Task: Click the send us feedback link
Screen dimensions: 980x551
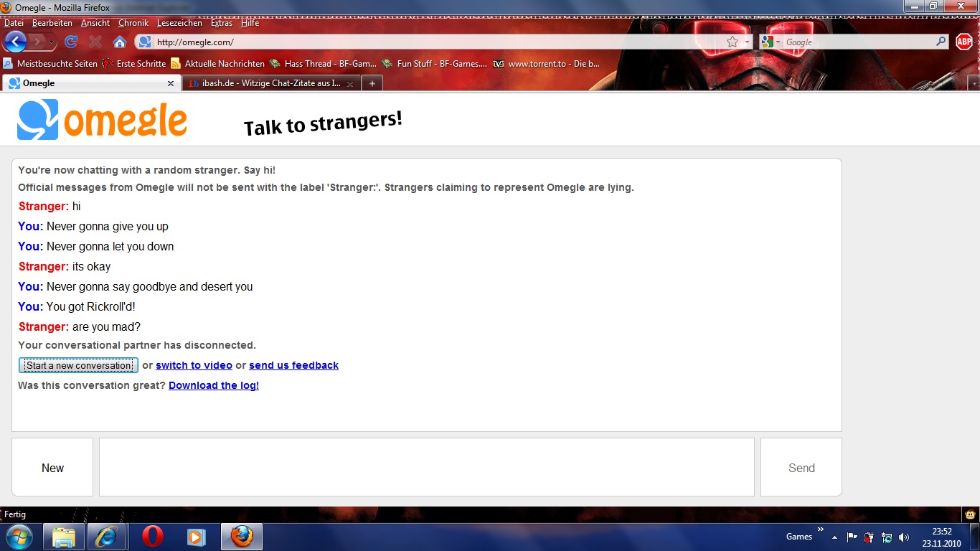Action: (293, 365)
